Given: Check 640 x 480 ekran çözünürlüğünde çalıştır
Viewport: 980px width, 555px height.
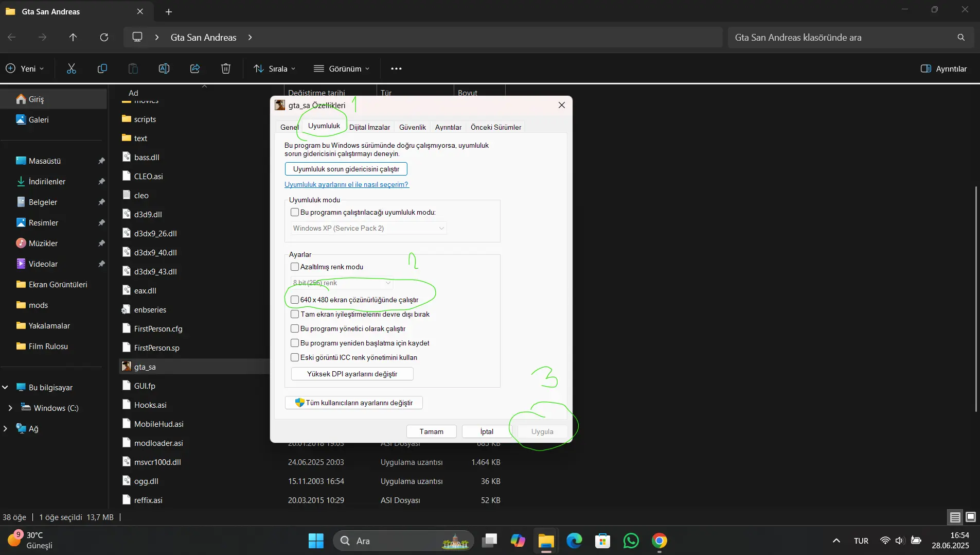Looking at the screenshot, I should click(x=295, y=300).
